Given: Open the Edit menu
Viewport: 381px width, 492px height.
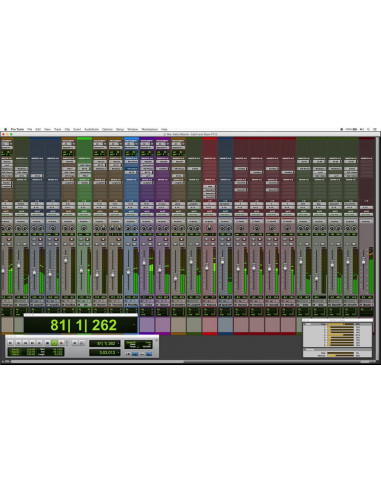Looking at the screenshot, I should point(38,129).
